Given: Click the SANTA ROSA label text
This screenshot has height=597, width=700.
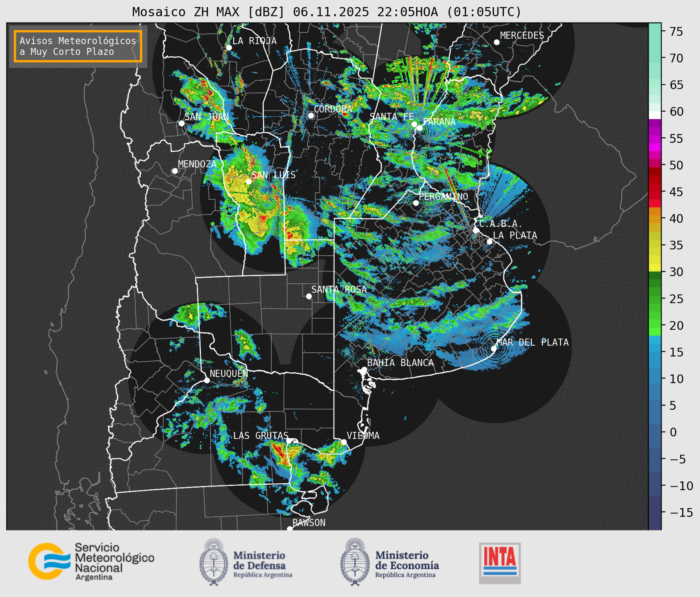Looking at the screenshot, I should (339, 289).
